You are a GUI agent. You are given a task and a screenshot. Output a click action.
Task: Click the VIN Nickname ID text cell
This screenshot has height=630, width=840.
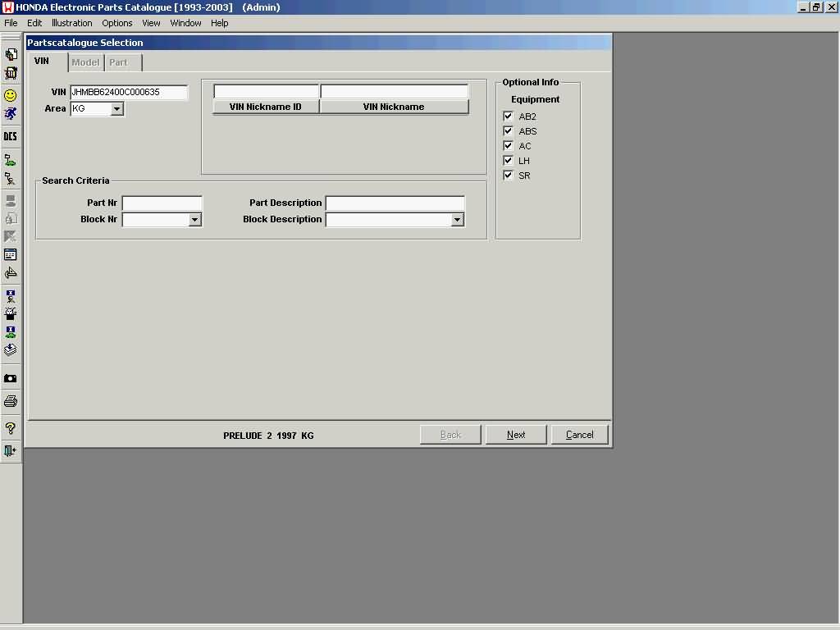coord(267,92)
